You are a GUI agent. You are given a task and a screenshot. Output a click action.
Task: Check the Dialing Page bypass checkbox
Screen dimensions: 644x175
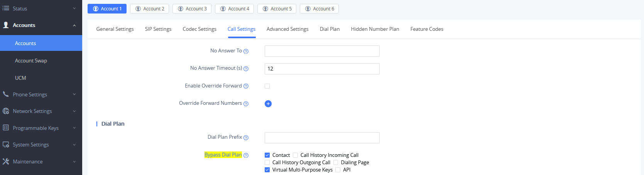coord(336,163)
